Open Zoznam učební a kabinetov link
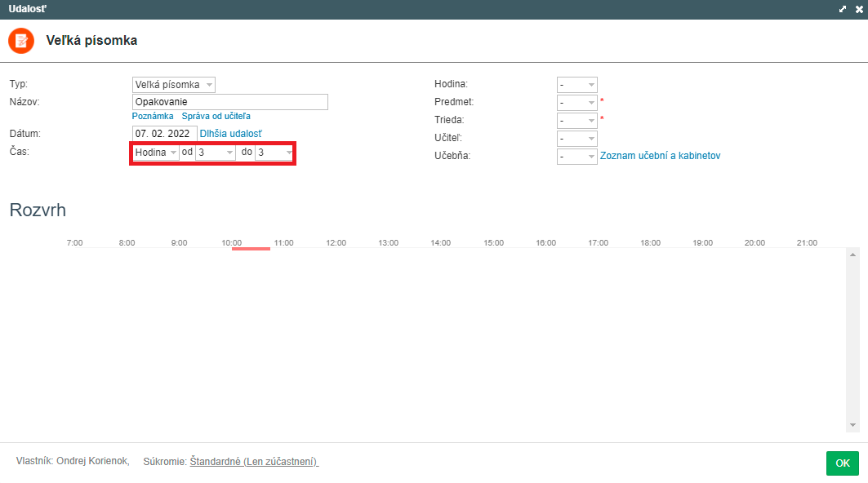 tap(661, 156)
